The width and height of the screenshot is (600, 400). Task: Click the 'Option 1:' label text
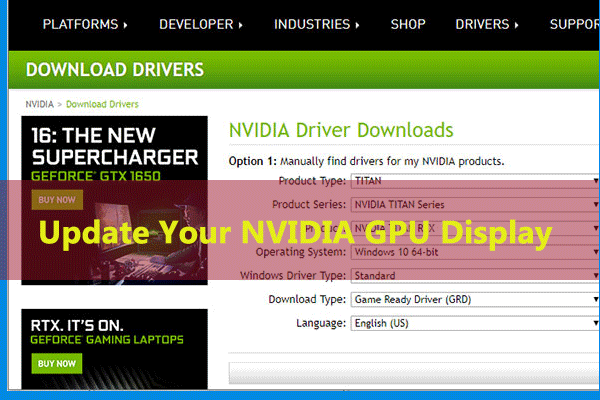tap(253, 161)
